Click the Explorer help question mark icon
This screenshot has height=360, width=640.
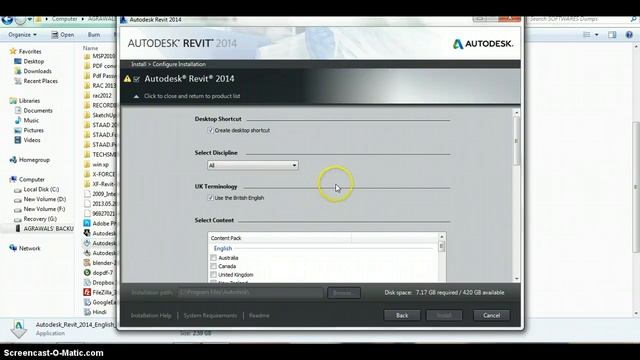click(629, 35)
